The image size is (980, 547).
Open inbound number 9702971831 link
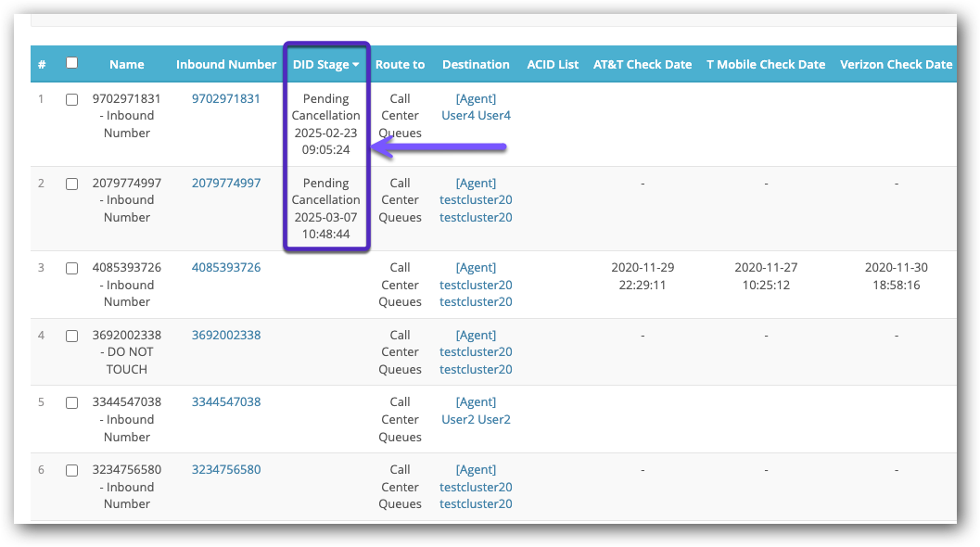point(226,98)
